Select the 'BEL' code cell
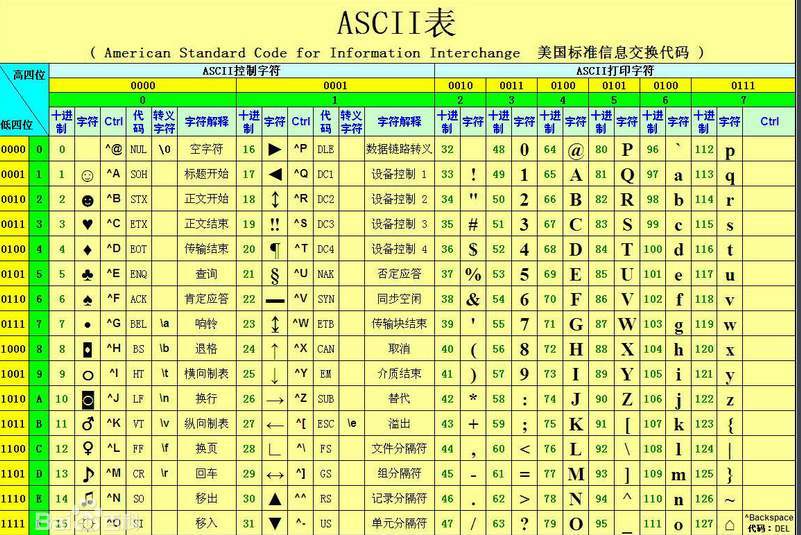Screen dimensions: 801x535 click(x=138, y=324)
